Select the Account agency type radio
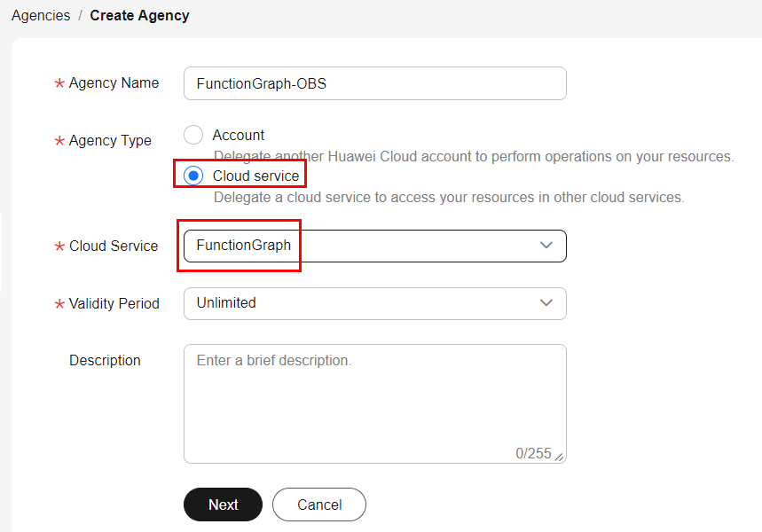The image size is (762, 532). pos(193,136)
